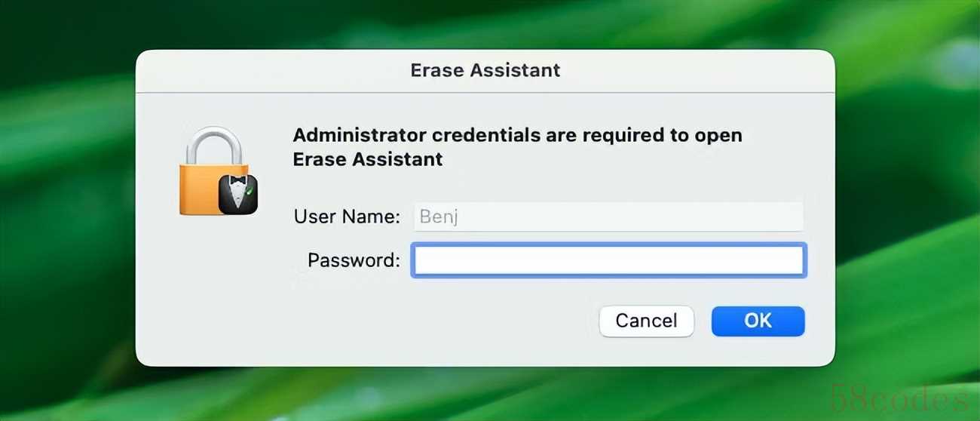Viewport: 980px width, 421px height.
Task: Click the greyed-out Benj text
Action: click(x=439, y=217)
